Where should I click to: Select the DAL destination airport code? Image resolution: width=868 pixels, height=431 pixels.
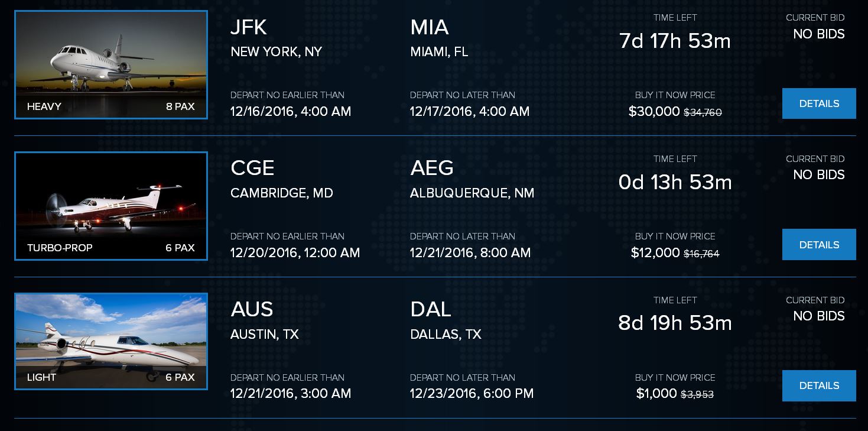point(431,309)
